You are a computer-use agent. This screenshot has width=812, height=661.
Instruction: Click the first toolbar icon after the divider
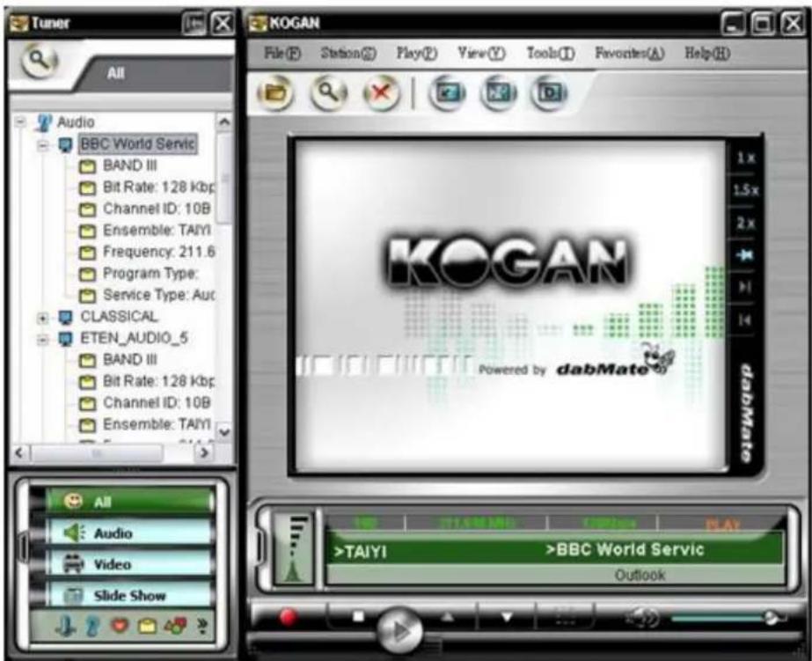446,93
